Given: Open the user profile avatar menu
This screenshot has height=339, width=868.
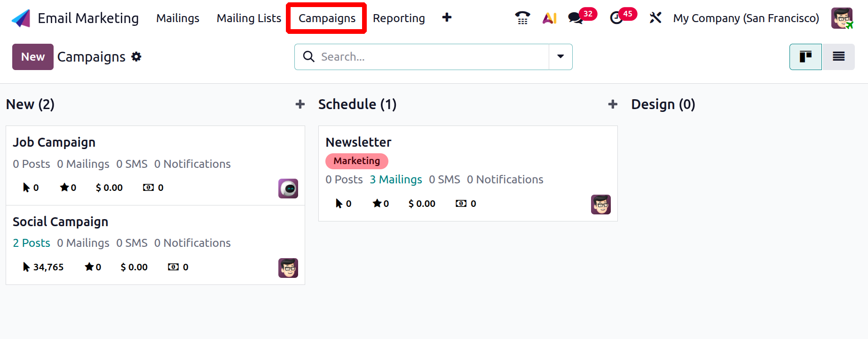Looking at the screenshot, I should [x=842, y=18].
